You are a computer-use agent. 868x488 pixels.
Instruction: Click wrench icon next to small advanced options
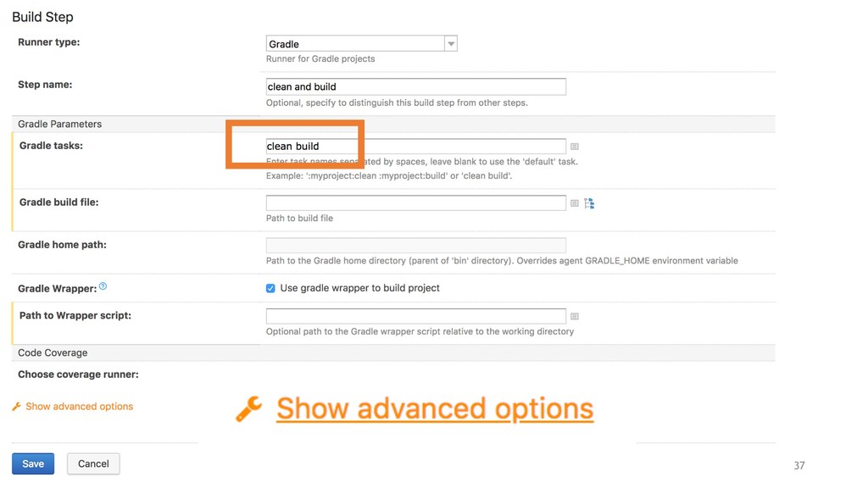pos(17,407)
